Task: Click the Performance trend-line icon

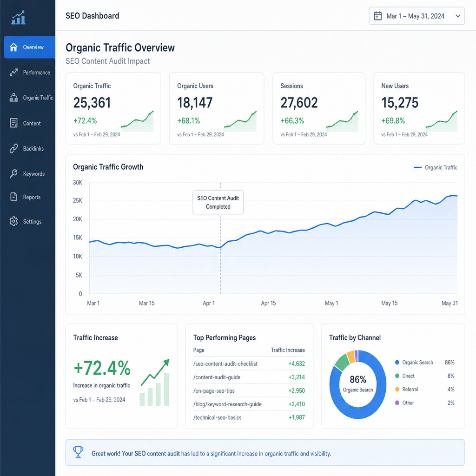Action: coord(13,72)
